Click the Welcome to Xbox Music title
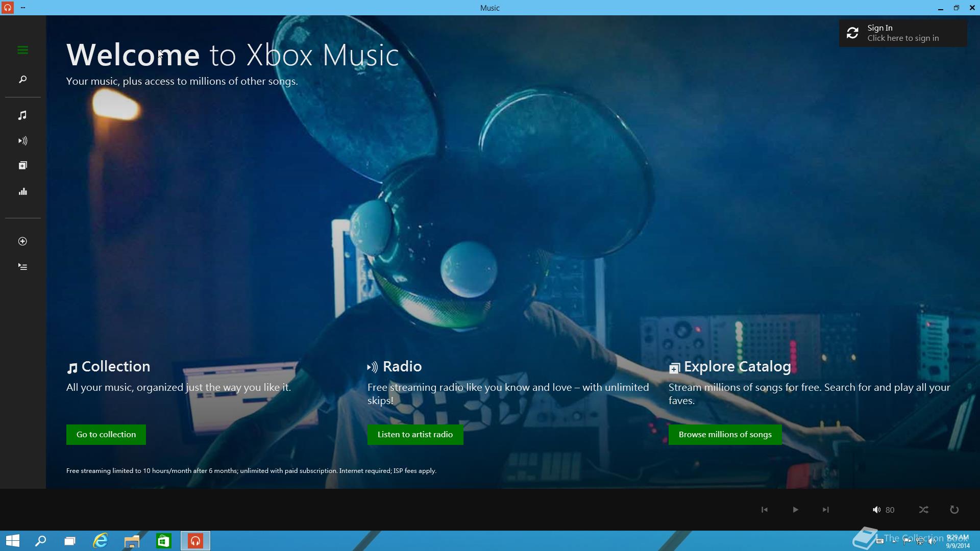The image size is (980, 551). tap(232, 55)
